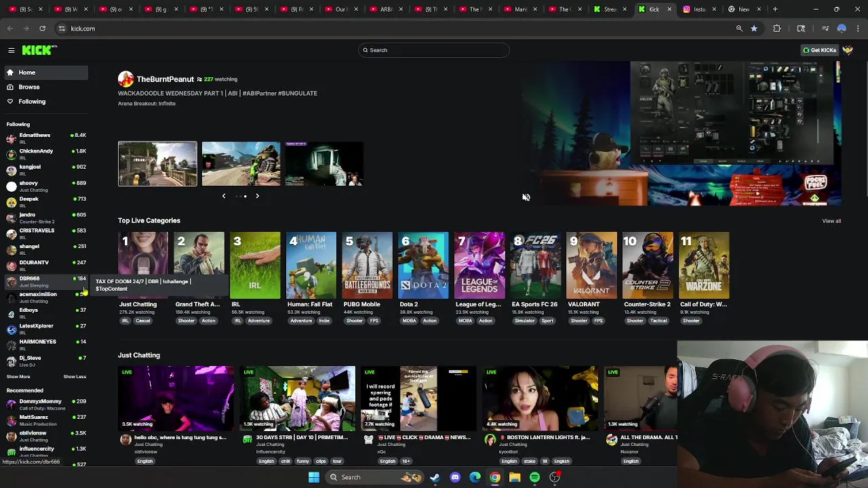The height and width of the screenshot is (488, 868).
Task: Open ChickenAndy in Following list
Action: pos(46,154)
